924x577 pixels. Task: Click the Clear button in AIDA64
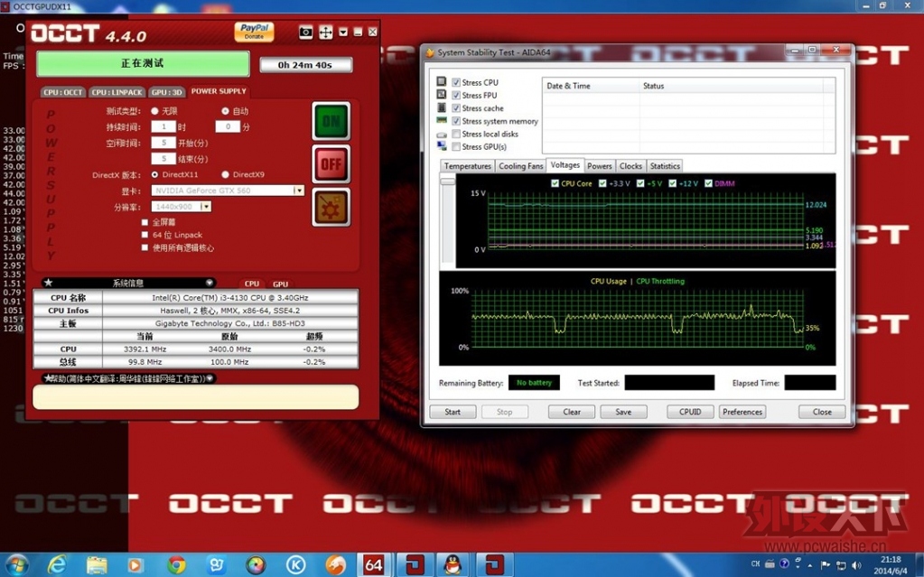[572, 412]
